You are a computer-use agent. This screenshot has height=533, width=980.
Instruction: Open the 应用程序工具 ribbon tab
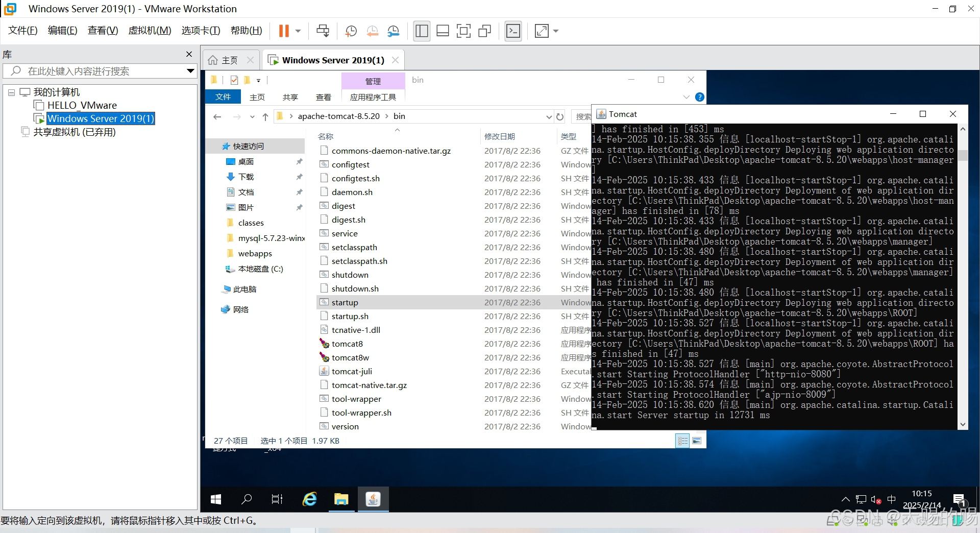pos(373,97)
